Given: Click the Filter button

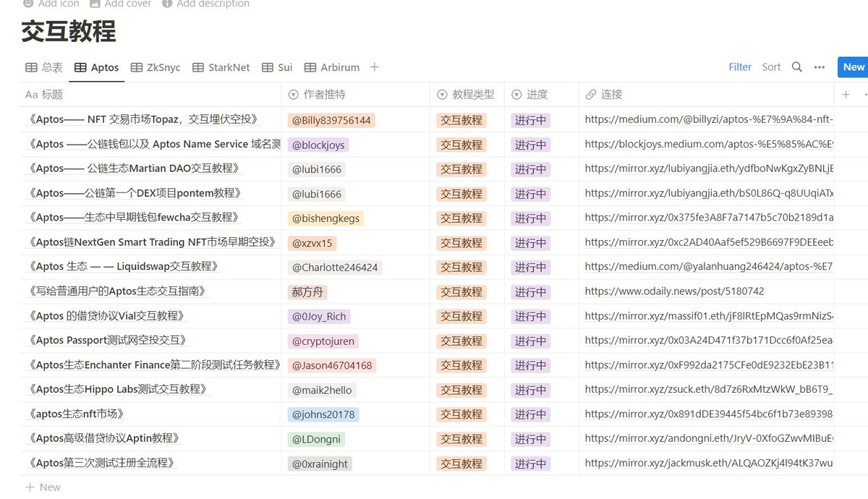Looking at the screenshot, I should (x=740, y=67).
